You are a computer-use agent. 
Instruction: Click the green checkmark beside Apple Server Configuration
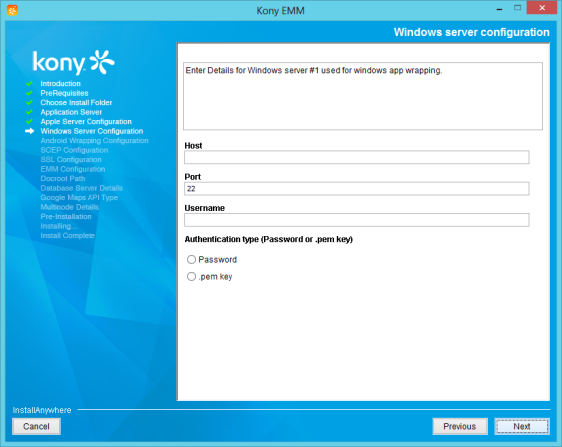point(29,122)
